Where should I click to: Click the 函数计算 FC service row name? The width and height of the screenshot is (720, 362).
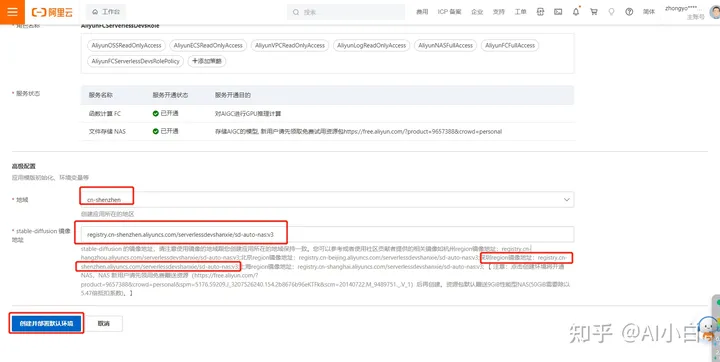[105, 113]
